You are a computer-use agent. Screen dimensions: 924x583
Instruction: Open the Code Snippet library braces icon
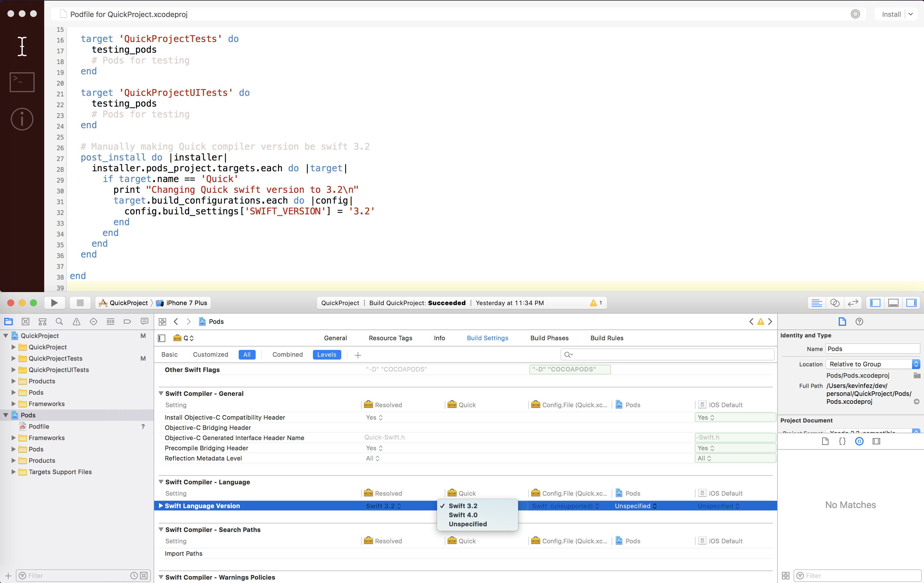[842, 442]
